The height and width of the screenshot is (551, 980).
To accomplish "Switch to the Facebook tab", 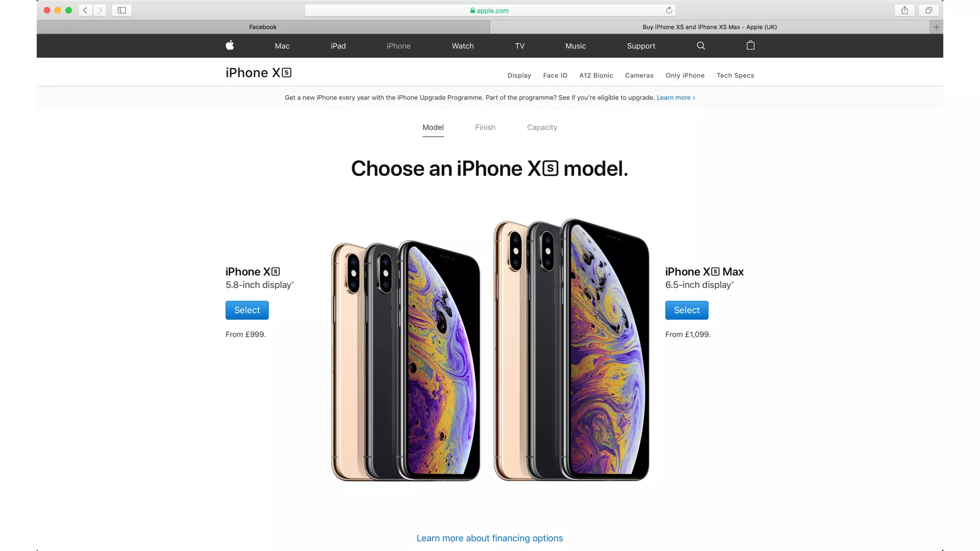I will (x=263, y=27).
